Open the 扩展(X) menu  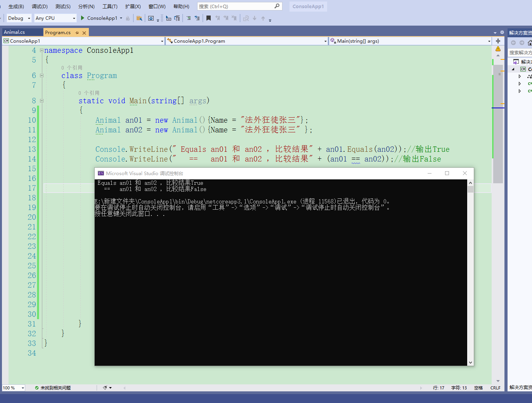coord(133,6)
